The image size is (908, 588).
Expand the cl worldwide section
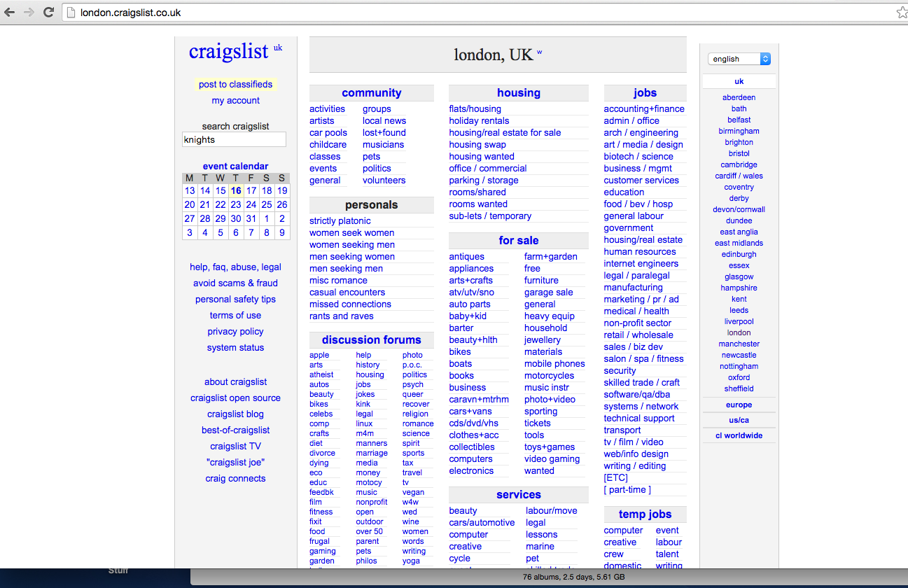coord(739,435)
